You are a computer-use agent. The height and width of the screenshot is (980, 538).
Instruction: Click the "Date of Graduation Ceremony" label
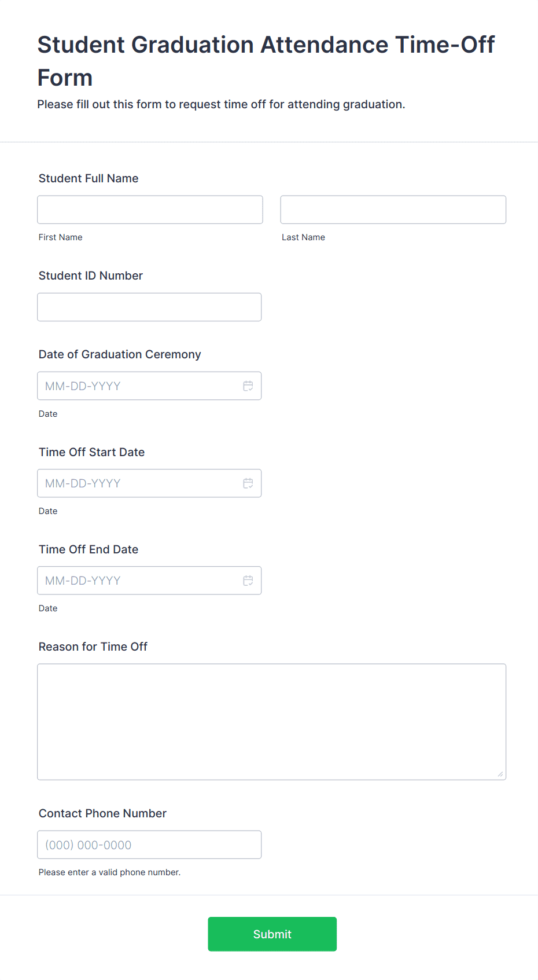coord(120,354)
